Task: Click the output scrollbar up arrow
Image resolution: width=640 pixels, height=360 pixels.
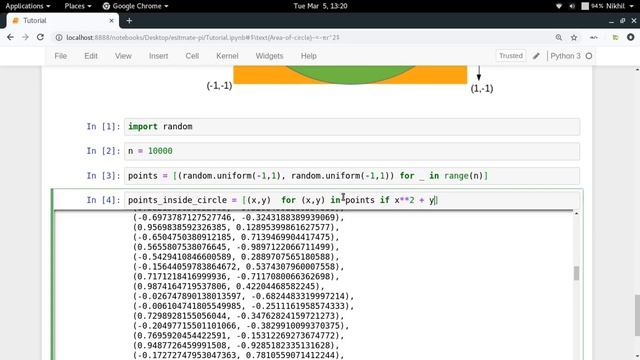Action: pos(576,214)
